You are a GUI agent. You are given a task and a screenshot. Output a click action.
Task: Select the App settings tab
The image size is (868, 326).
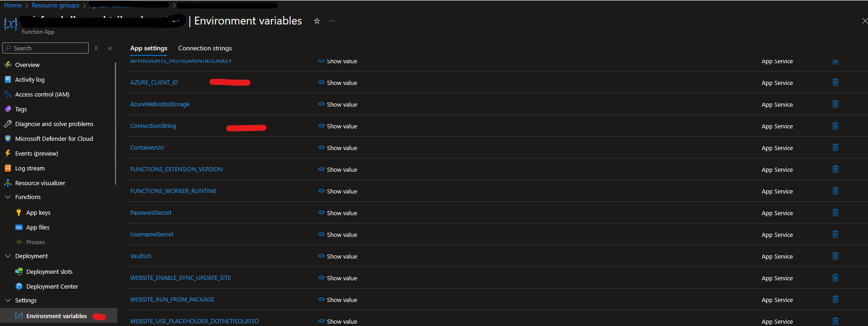148,48
